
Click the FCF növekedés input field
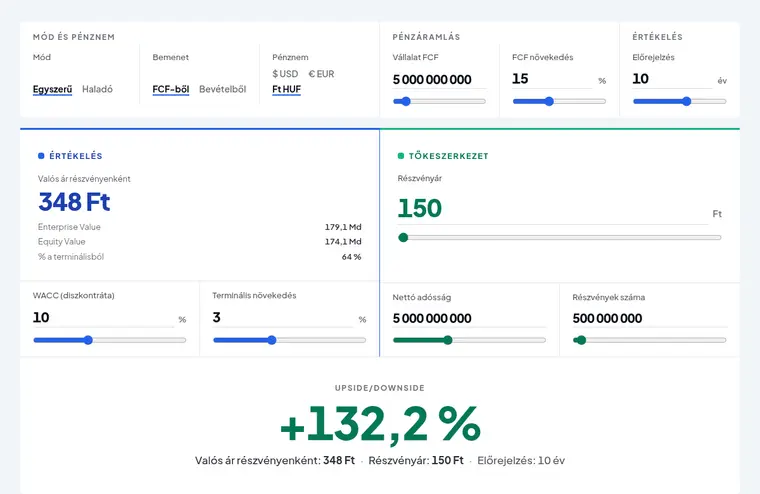(552, 79)
